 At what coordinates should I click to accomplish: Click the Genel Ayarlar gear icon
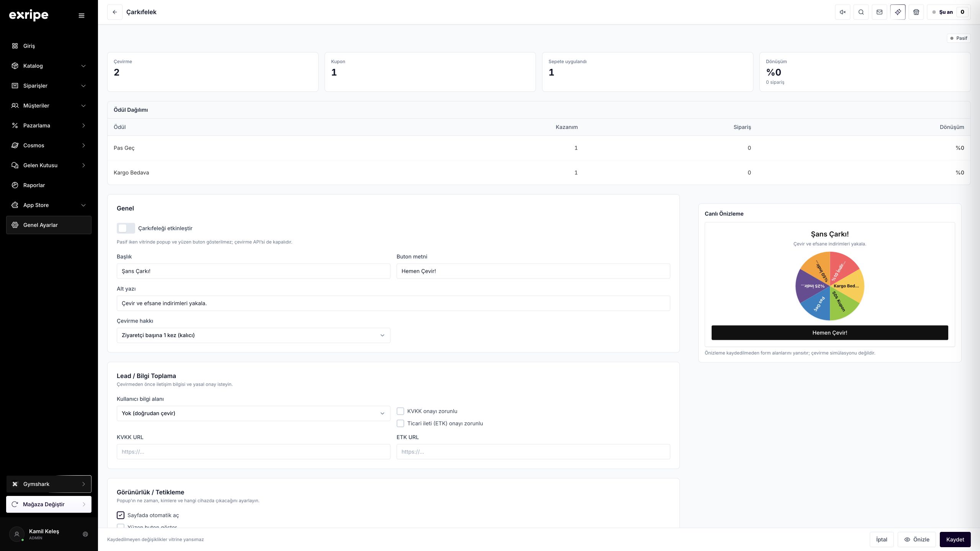[15, 225]
